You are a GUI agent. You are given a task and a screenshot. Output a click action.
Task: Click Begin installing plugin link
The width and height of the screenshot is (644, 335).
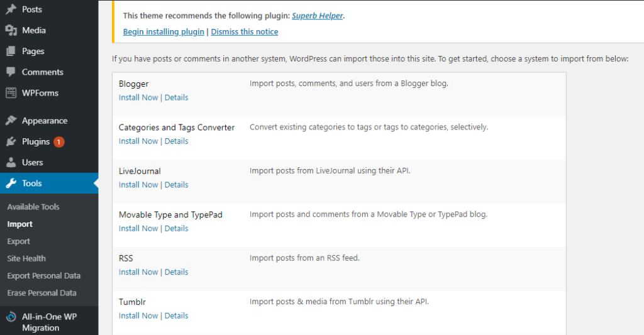click(164, 31)
